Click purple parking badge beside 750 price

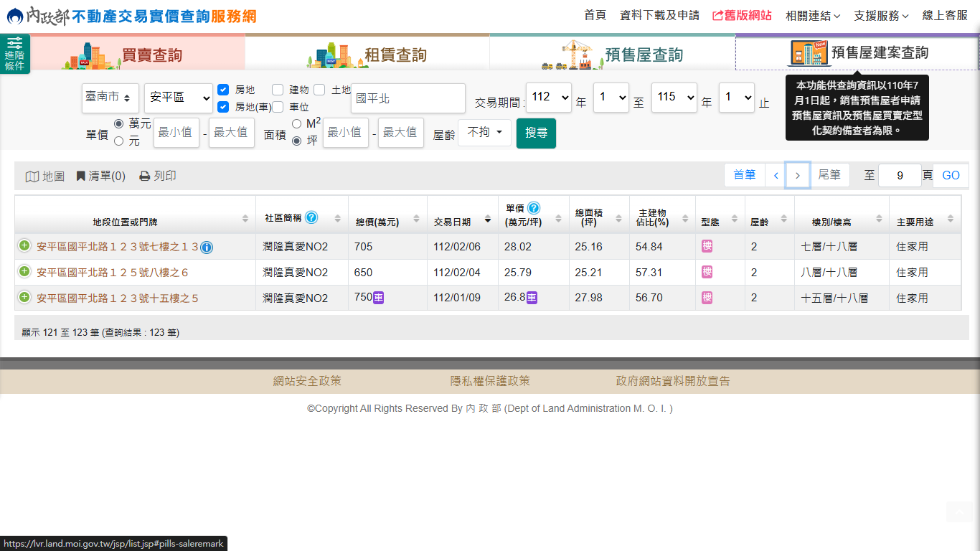(x=378, y=298)
